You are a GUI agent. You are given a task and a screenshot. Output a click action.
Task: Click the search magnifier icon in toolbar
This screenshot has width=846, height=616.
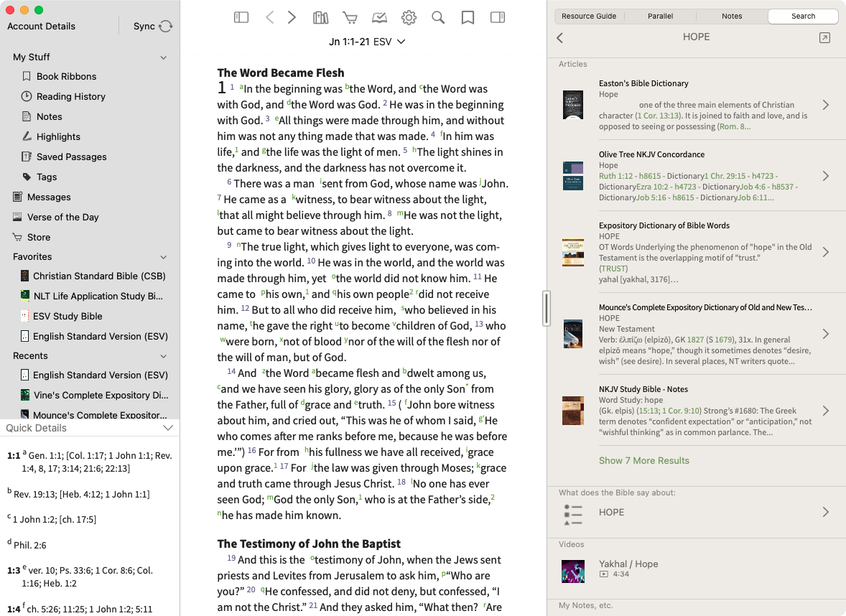[x=438, y=18]
